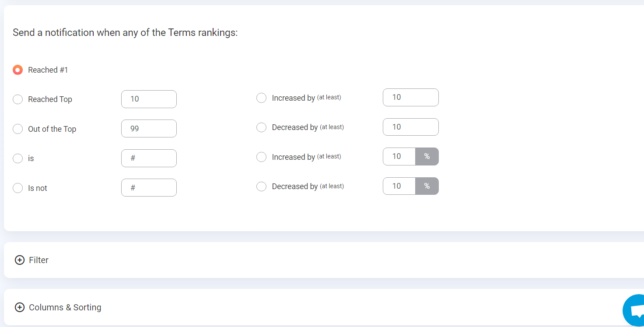Select the Reached #1 radio button
This screenshot has width=644, height=327.
pyautogui.click(x=17, y=70)
